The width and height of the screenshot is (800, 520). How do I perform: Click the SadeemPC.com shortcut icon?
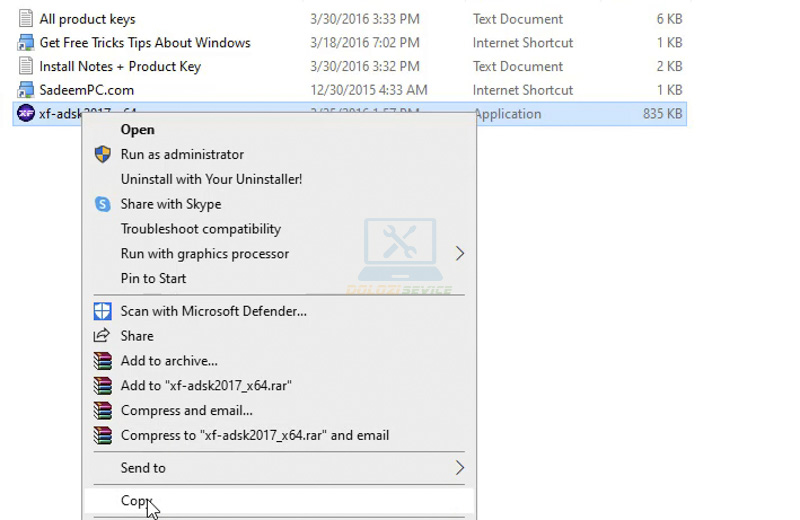click(26, 90)
